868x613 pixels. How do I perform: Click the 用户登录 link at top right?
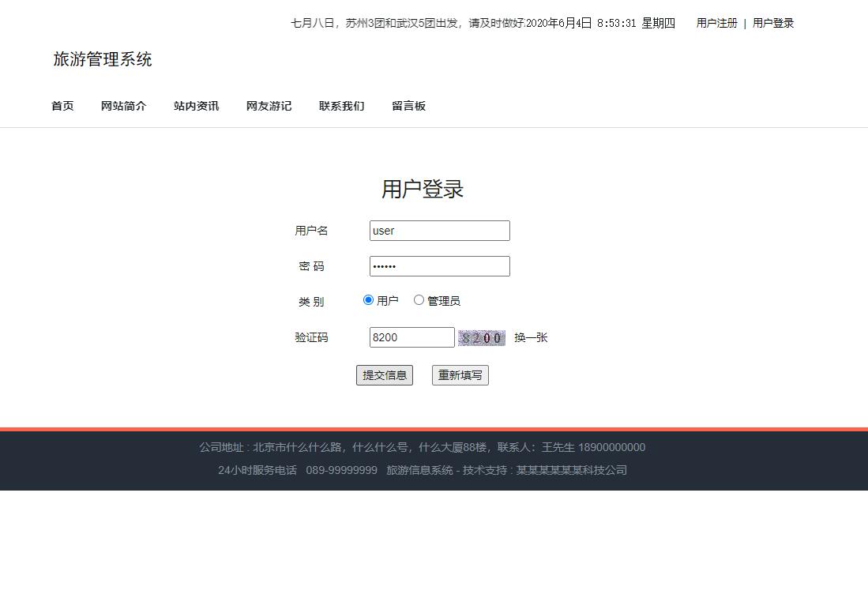pos(772,23)
